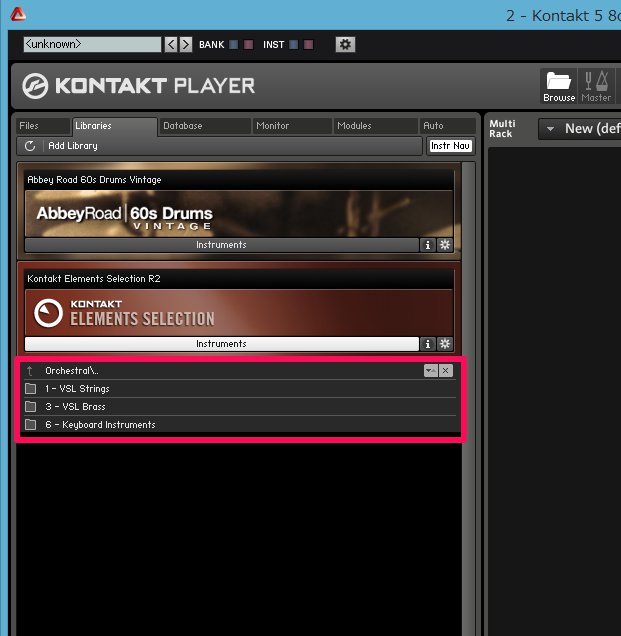Open the 1 - VSL Strings folder
The height and width of the screenshot is (636, 621).
pos(240,389)
